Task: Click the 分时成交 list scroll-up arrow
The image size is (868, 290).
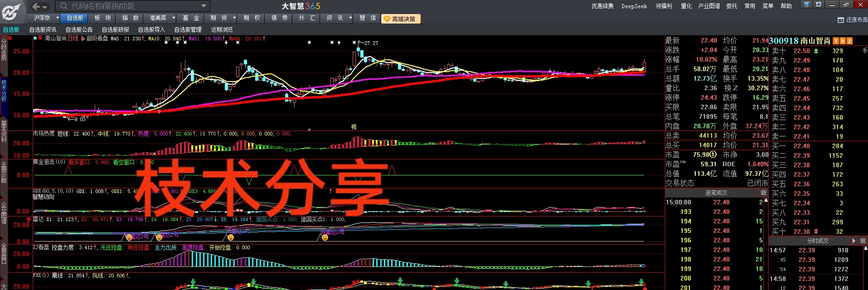Action: [866, 248]
